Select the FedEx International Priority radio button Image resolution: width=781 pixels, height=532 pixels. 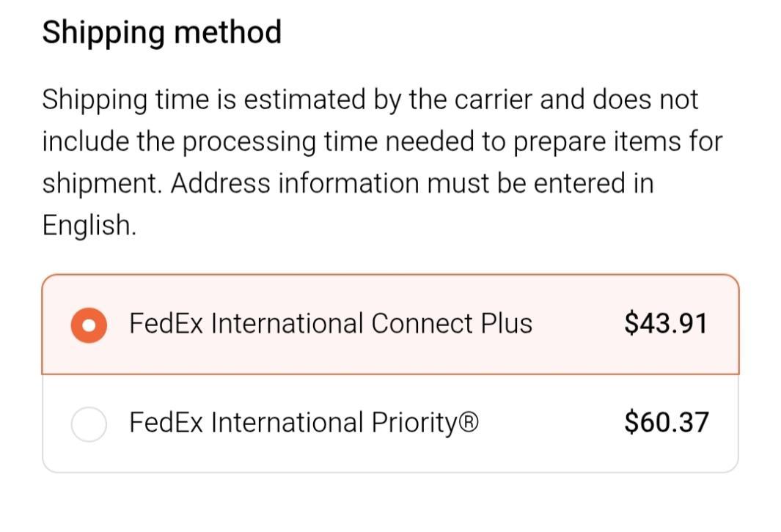point(89,424)
